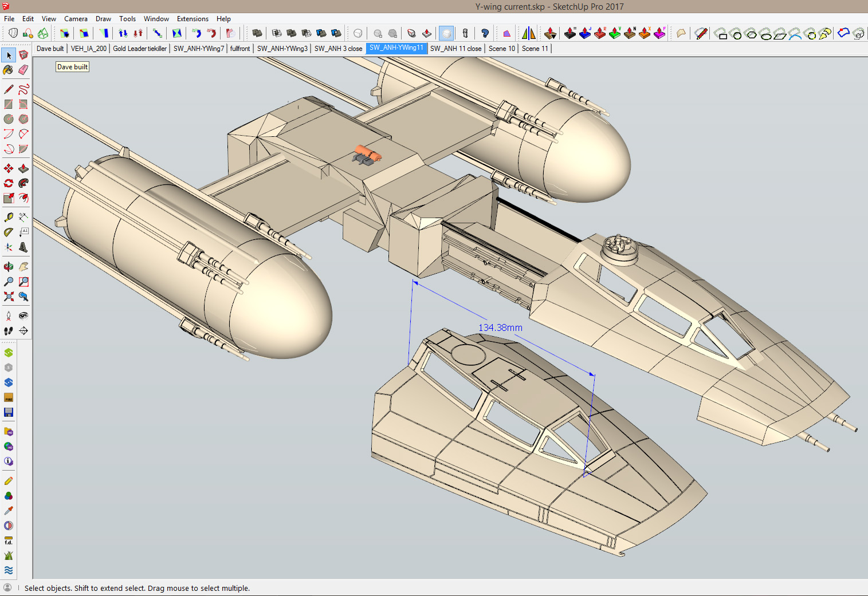Image resolution: width=868 pixels, height=596 pixels.
Task: Select the Line pencil tool
Action: (x=9, y=89)
